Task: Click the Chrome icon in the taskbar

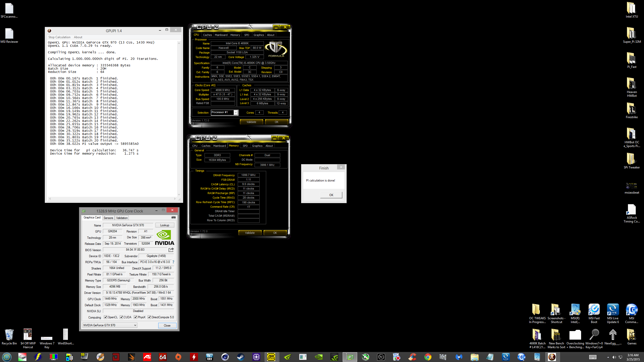Action: coord(428,357)
